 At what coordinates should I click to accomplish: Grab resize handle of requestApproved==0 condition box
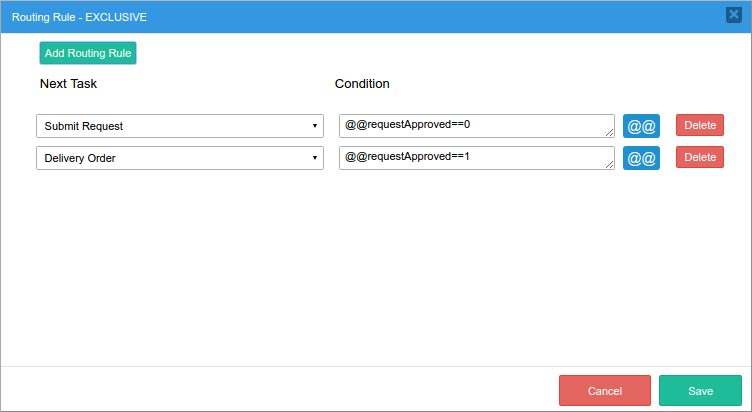coord(610,132)
